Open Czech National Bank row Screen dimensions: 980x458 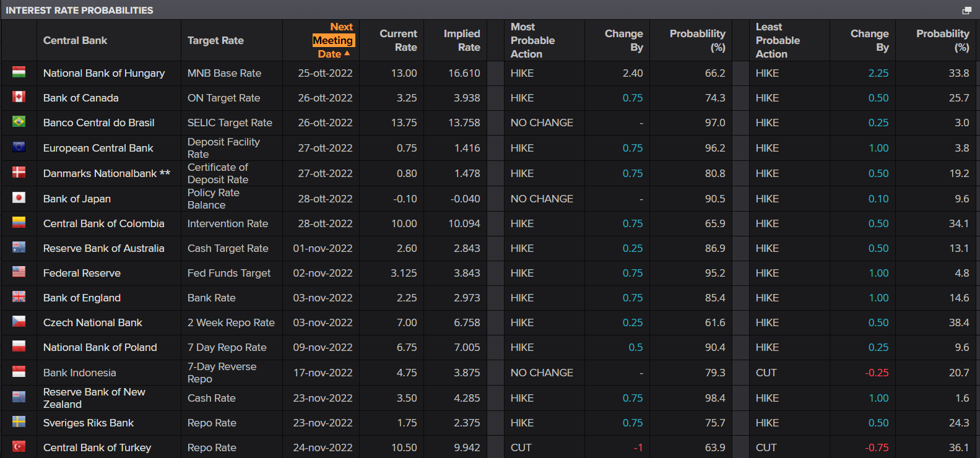(x=490, y=322)
